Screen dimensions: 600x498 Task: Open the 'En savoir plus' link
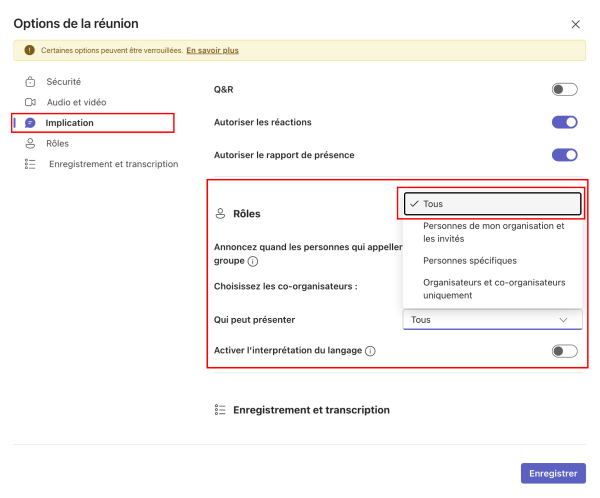[212, 50]
